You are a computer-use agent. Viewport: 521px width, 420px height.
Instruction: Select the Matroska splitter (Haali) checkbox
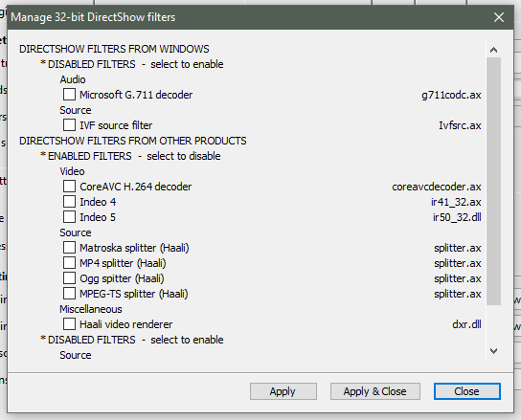(x=69, y=247)
